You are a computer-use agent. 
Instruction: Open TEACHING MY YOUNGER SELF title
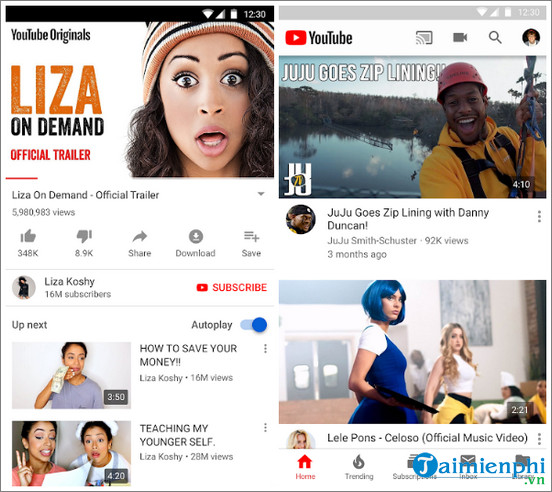click(x=177, y=435)
